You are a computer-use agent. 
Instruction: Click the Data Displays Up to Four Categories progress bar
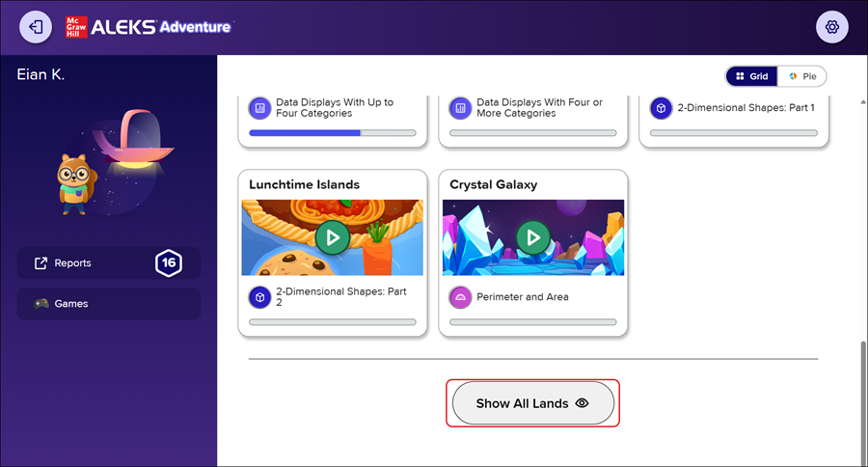pos(332,132)
